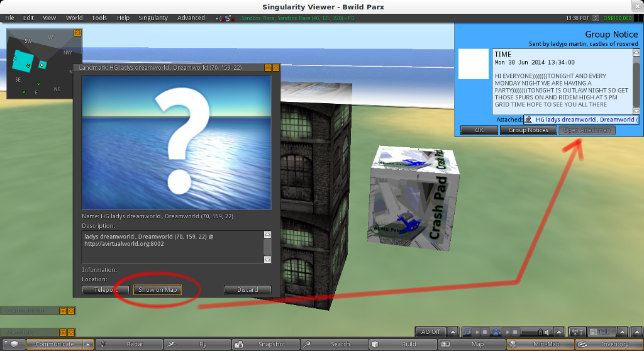Open the Tools menu
The width and height of the screenshot is (644, 351).
click(99, 18)
